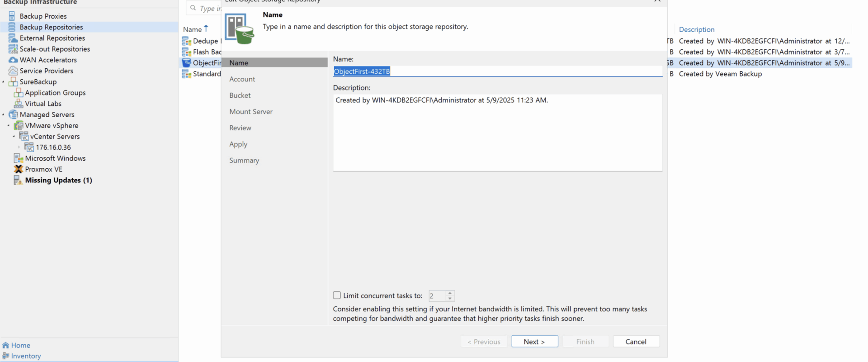Click the 176.16.0.36 server icon
The width and height of the screenshot is (868, 362).
[29, 148]
